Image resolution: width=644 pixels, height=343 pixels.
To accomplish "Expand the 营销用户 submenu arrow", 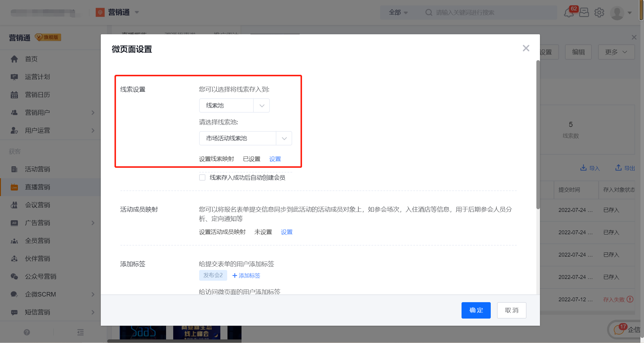I will pyautogui.click(x=93, y=113).
